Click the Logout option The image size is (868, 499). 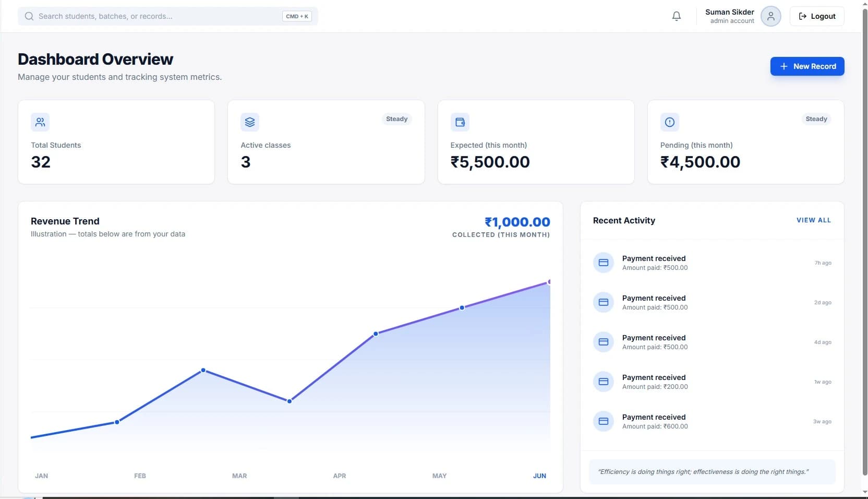[x=817, y=16]
